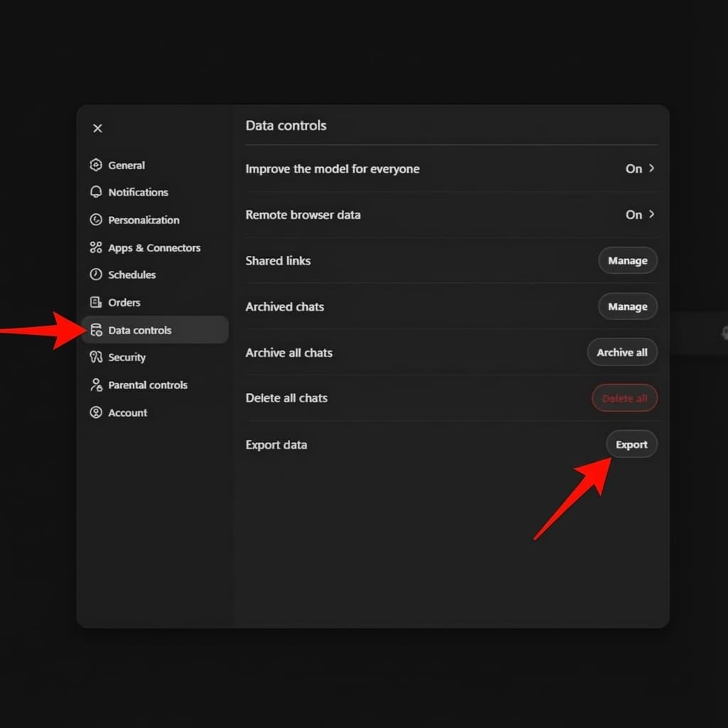Select the Notifications bell icon

tap(97, 192)
